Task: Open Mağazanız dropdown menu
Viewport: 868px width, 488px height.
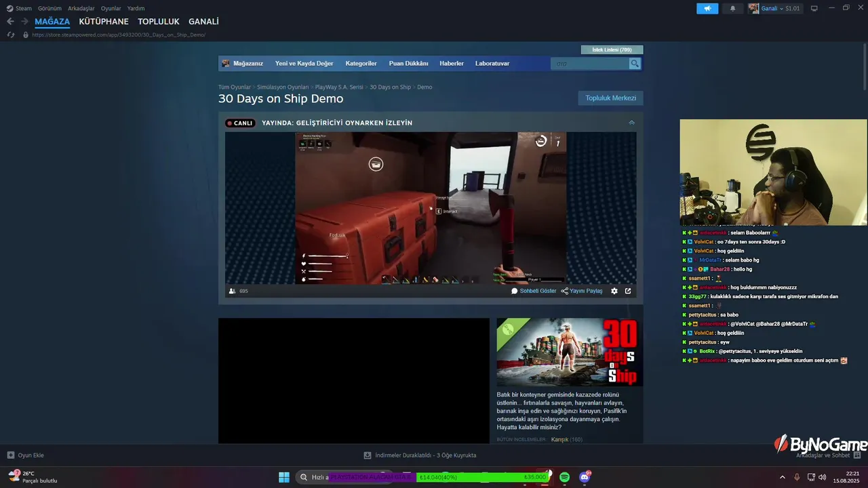Action: point(248,64)
